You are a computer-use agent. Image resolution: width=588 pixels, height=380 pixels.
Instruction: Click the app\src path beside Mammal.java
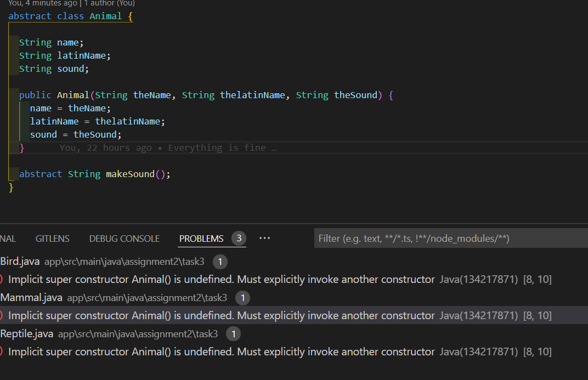147,298
